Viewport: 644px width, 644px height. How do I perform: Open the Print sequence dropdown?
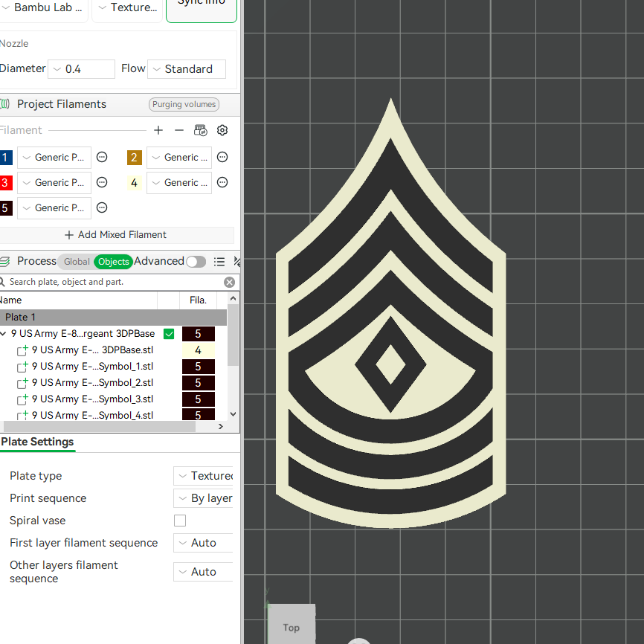tap(203, 498)
